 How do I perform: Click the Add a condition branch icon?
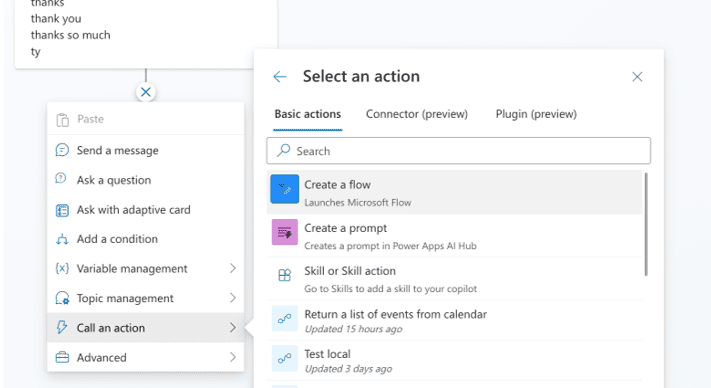tap(62, 239)
